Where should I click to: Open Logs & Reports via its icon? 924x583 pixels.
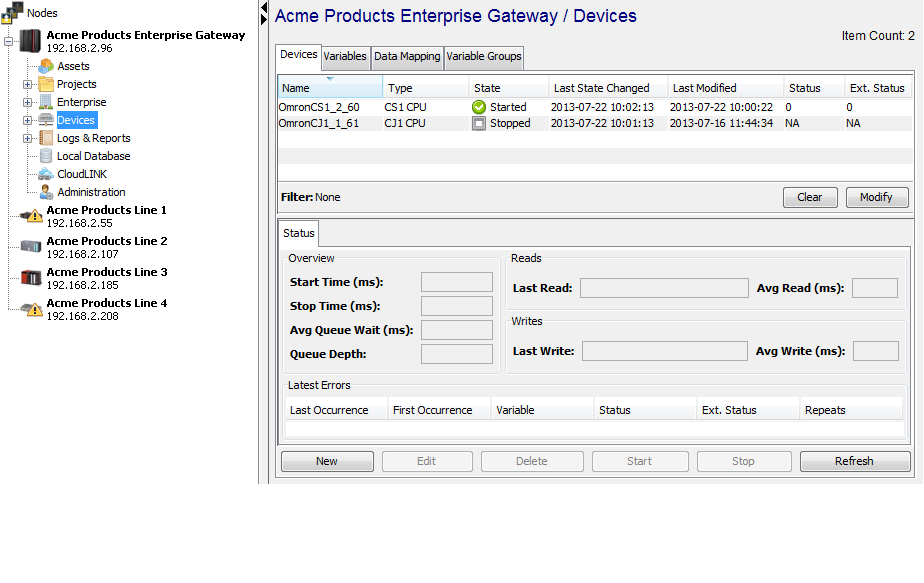(46, 138)
